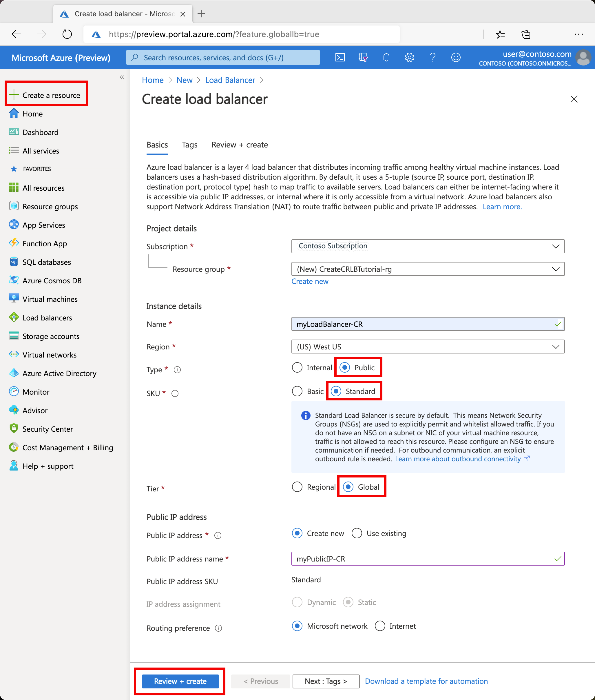
Task: Choose the Regional tier option
Action: point(297,487)
